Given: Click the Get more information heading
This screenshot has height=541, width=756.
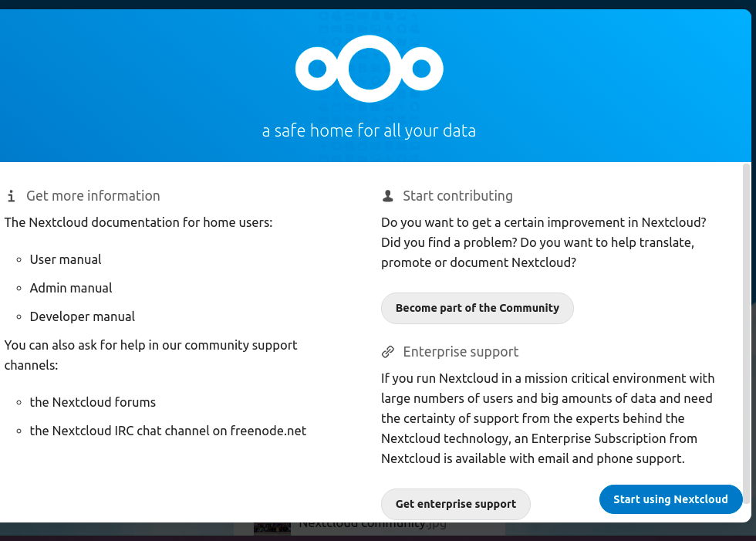Looking at the screenshot, I should [x=93, y=196].
